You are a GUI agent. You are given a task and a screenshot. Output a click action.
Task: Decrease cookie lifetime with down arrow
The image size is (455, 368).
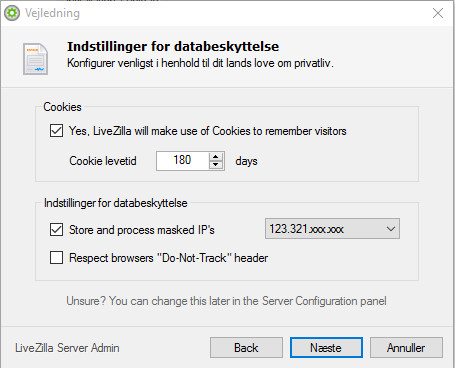coord(216,165)
